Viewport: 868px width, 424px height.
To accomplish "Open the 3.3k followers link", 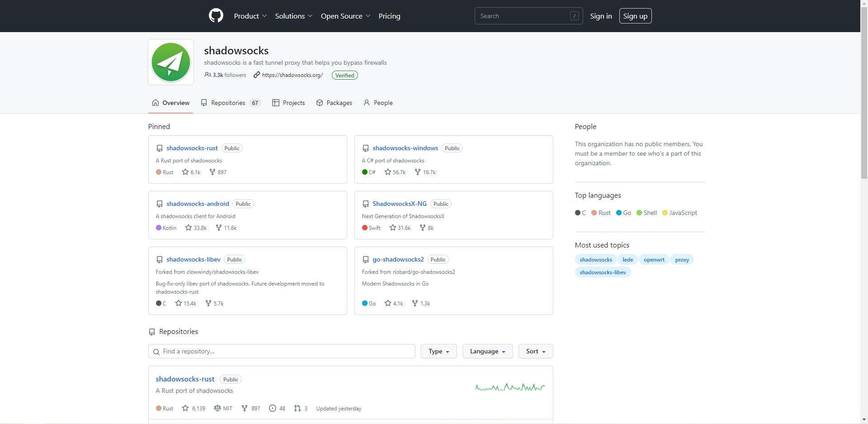I will click(x=225, y=75).
